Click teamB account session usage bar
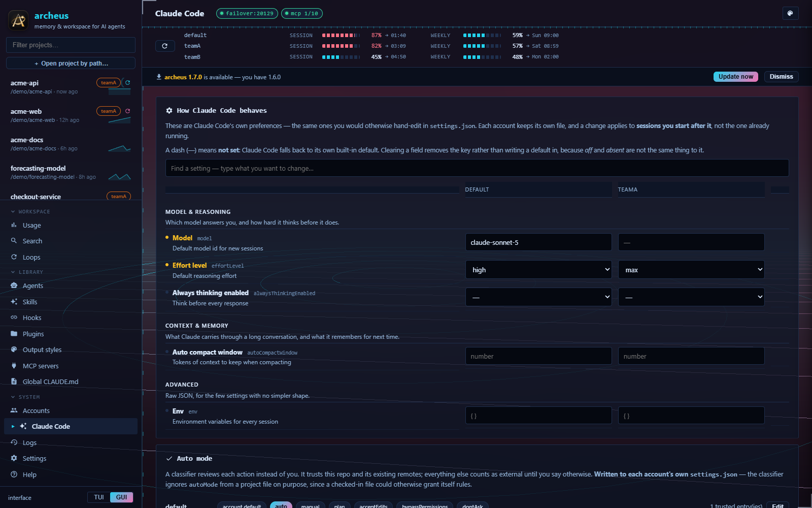This screenshot has height=508, width=812. 341,57
